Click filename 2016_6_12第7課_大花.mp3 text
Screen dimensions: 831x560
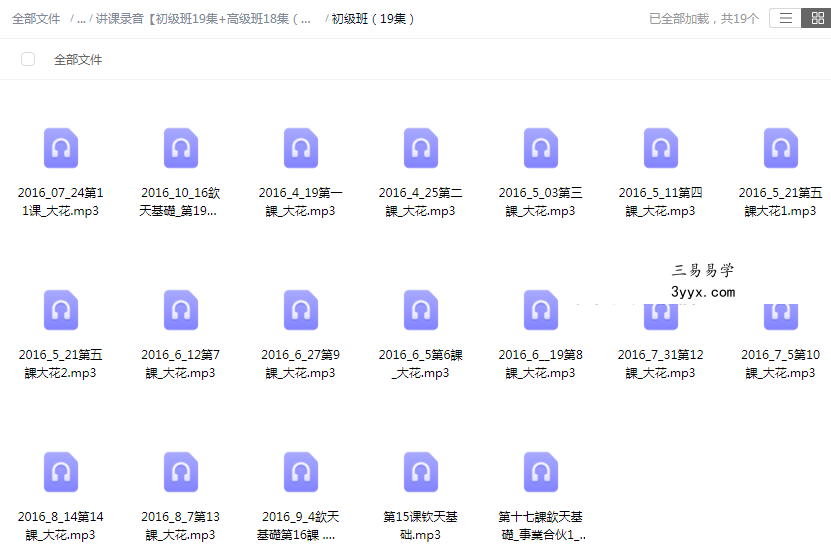click(180, 364)
